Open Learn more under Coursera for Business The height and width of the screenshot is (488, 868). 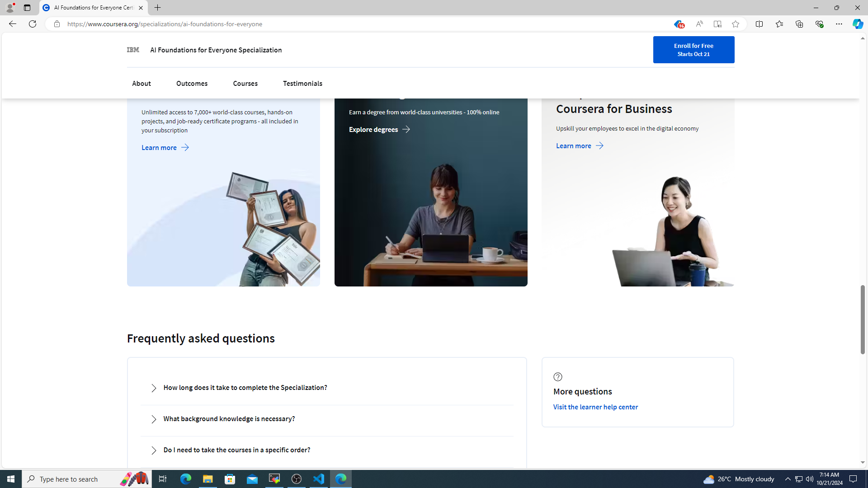point(580,145)
